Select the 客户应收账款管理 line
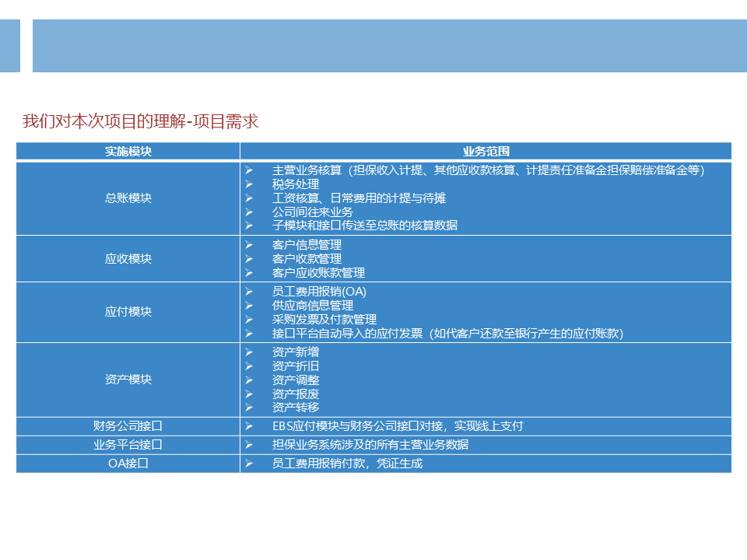The width and height of the screenshot is (747, 560). [318, 273]
